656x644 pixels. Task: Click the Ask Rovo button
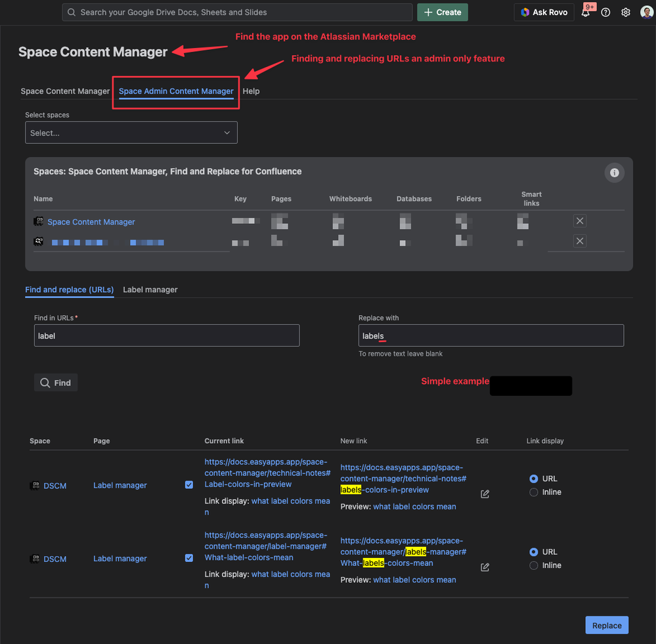(544, 12)
